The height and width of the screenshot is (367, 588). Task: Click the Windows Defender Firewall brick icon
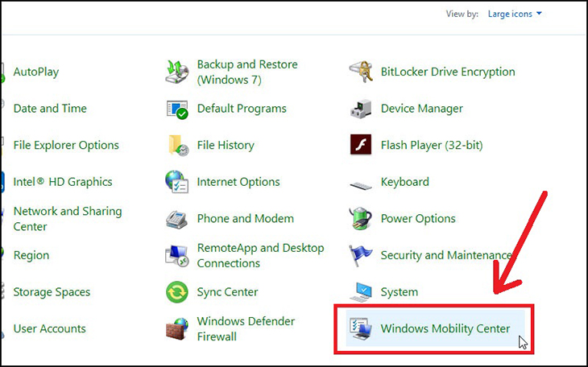pos(177,328)
